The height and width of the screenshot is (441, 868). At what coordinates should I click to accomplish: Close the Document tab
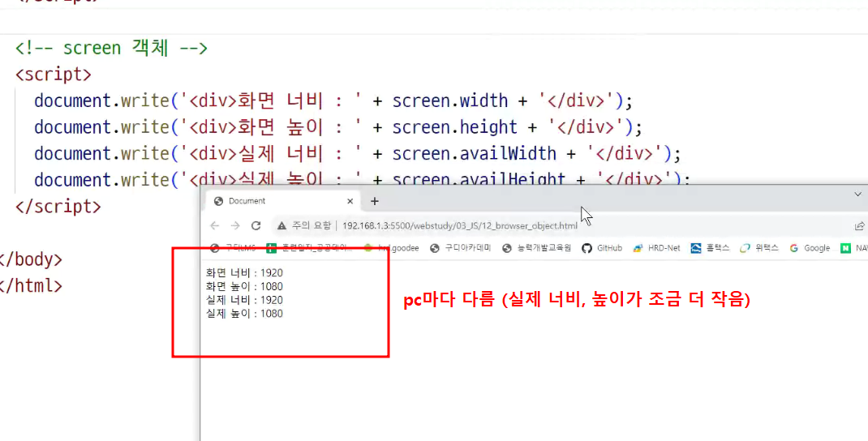point(350,201)
